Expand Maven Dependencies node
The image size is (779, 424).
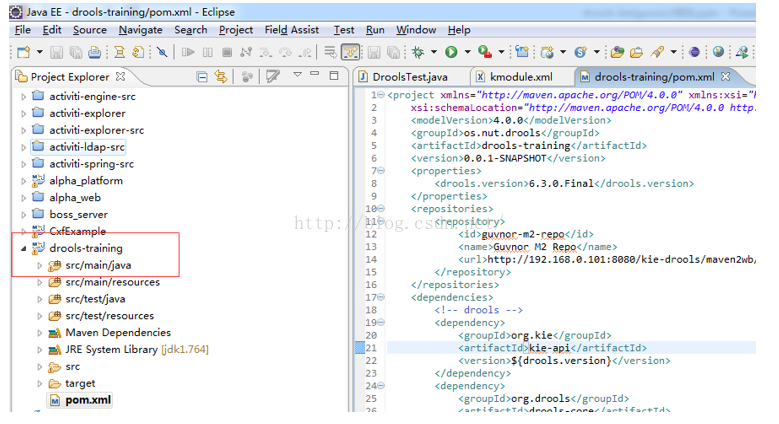pos(40,333)
